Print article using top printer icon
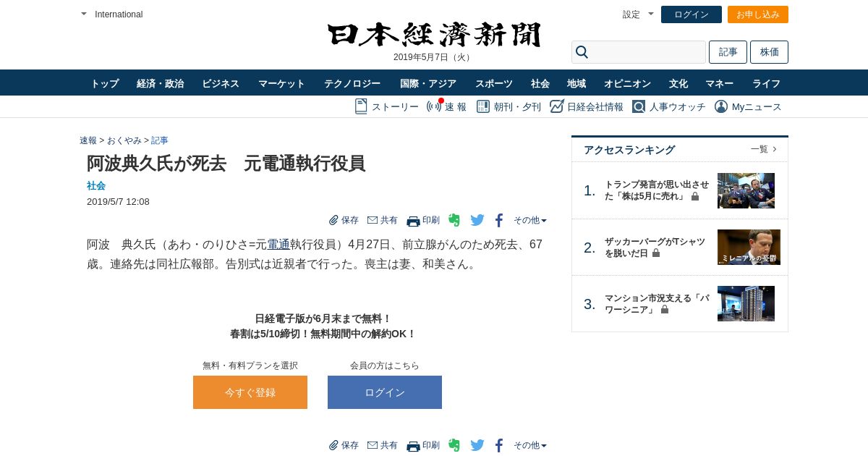 coord(413,221)
